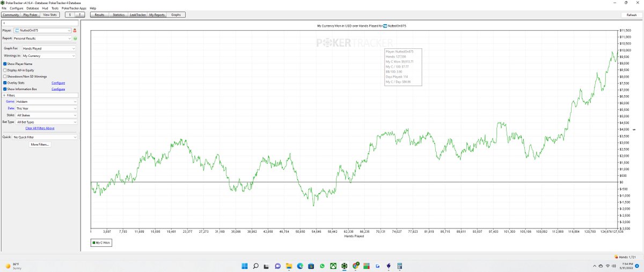Click the T toolbar button
644x272 pixels.
(x=79, y=15)
